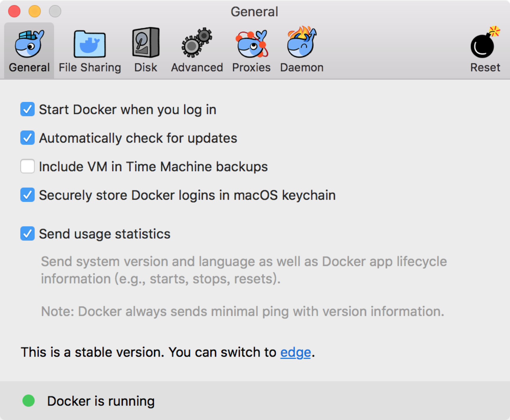Click the Advanced tab label
The height and width of the screenshot is (420, 510).
click(197, 67)
